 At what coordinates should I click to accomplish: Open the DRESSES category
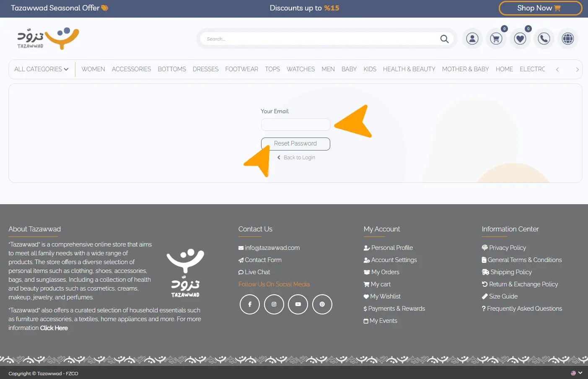[205, 69]
